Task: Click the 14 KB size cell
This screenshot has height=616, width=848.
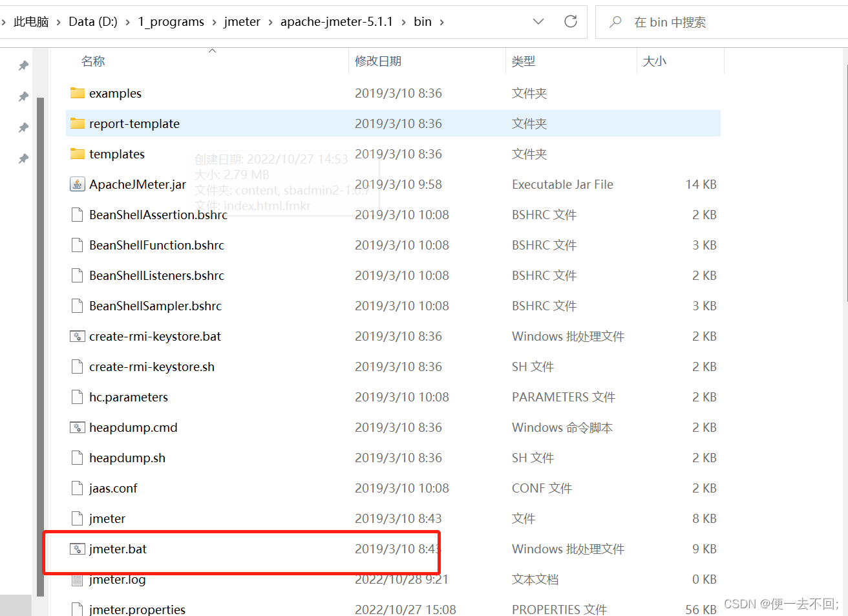Action: coord(701,184)
